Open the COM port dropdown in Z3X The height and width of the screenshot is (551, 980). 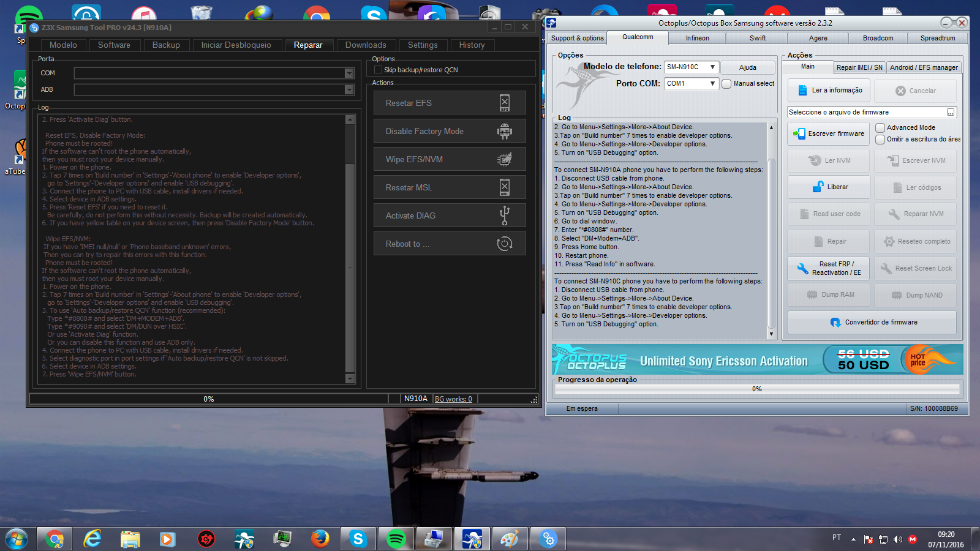pyautogui.click(x=349, y=73)
